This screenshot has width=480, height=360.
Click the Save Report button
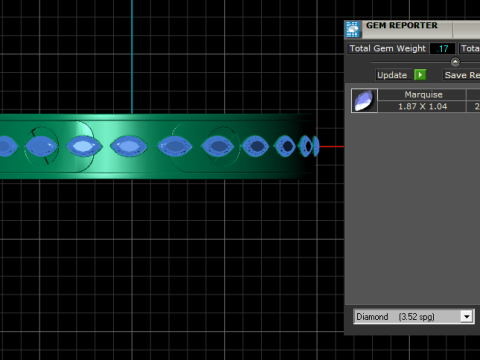click(x=461, y=75)
